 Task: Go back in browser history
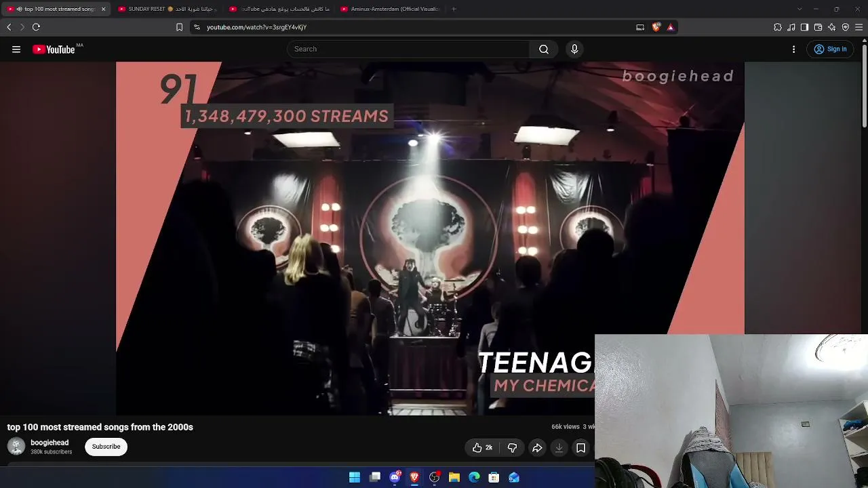(x=9, y=27)
